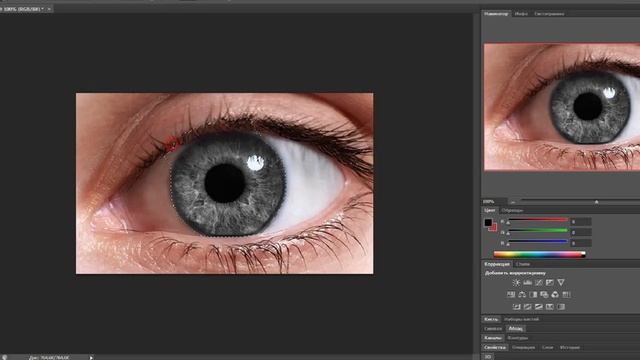Add a Vibrance adjustment layer

click(561, 282)
